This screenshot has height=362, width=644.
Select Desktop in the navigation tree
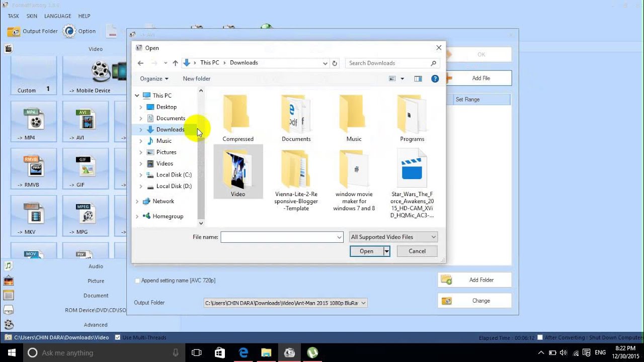[166, 107]
